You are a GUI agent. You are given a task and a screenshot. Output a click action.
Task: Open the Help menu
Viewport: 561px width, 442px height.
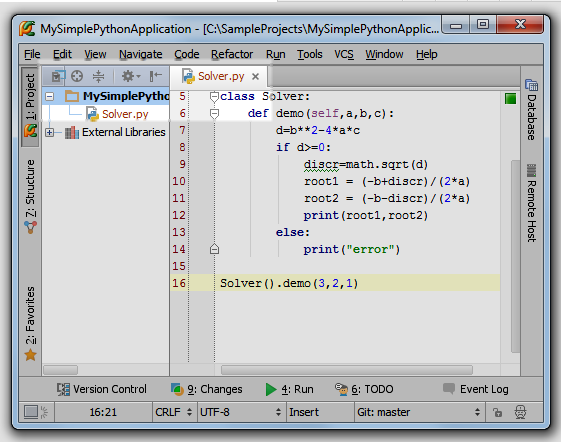click(x=426, y=54)
